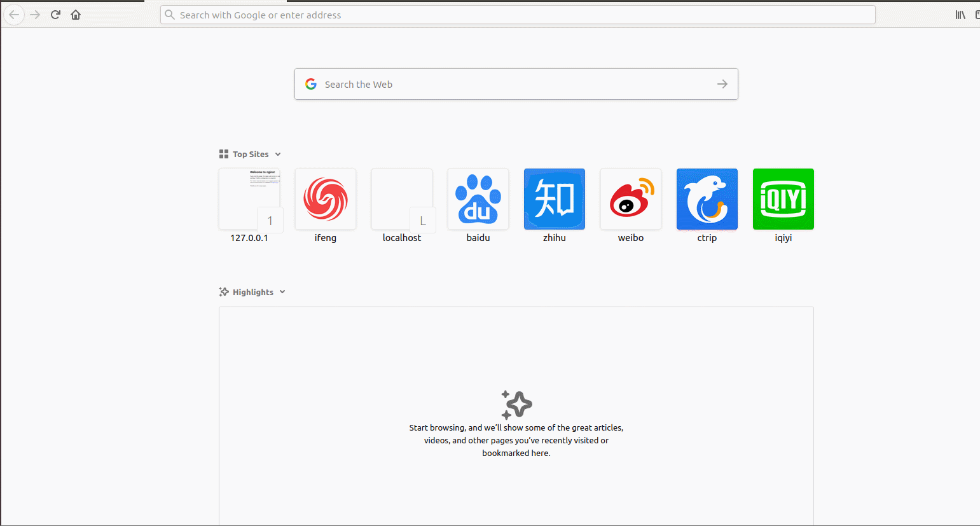Click the Forward navigation arrow

click(x=35, y=15)
